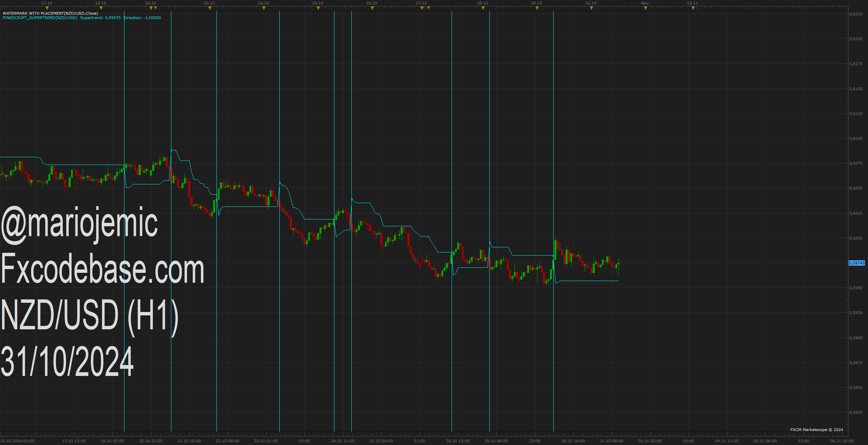Image resolution: width=868 pixels, height=445 pixels.
Task: Click the orange day marker under 03.11
Action: (x=693, y=8)
